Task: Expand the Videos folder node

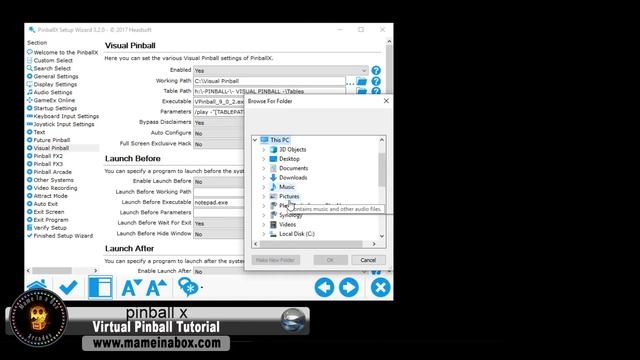Action: (264, 224)
